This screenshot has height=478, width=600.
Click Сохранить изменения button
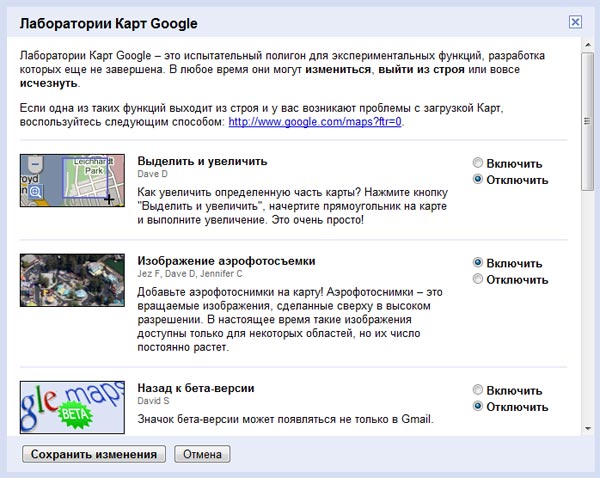(x=94, y=454)
